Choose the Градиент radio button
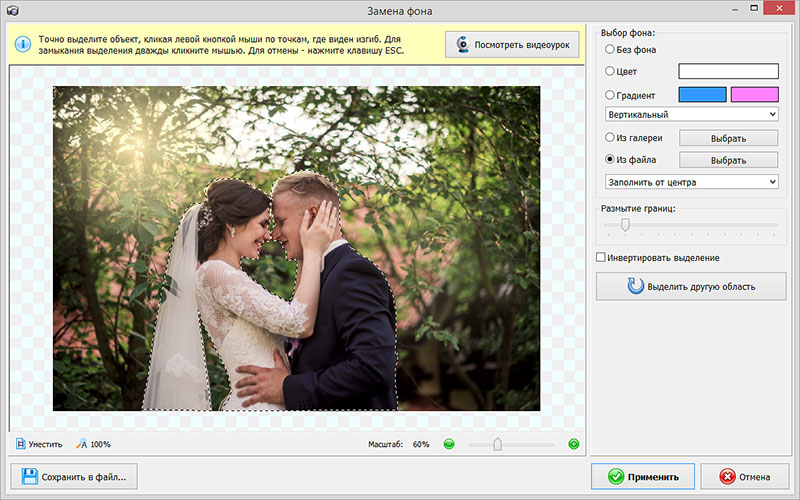The height and width of the screenshot is (500, 800). 610,95
